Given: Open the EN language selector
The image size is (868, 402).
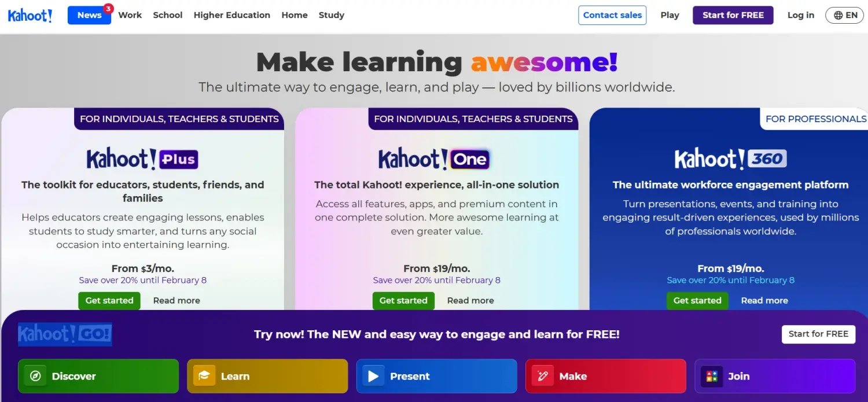Looking at the screenshot, I should pos(845,15).
